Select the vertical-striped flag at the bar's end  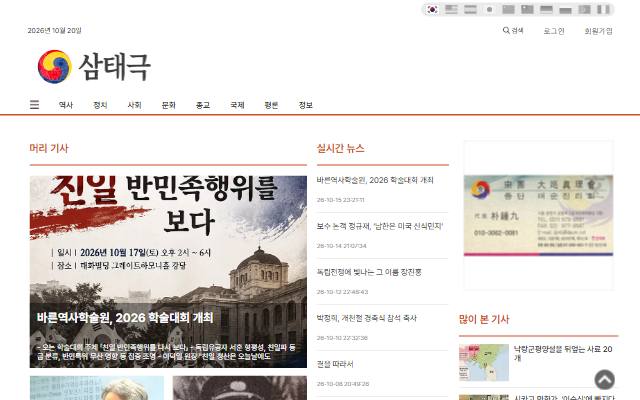(603, 9)
